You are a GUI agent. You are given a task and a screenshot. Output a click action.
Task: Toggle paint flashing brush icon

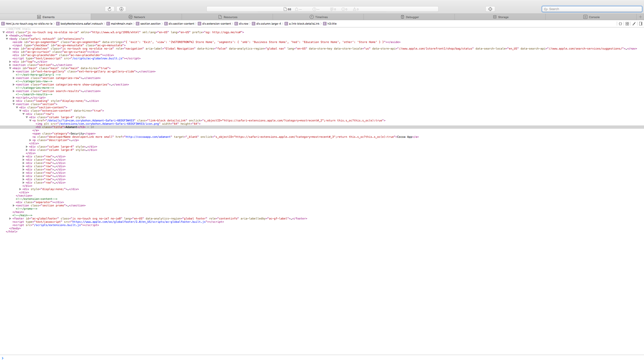pos(634,24)
